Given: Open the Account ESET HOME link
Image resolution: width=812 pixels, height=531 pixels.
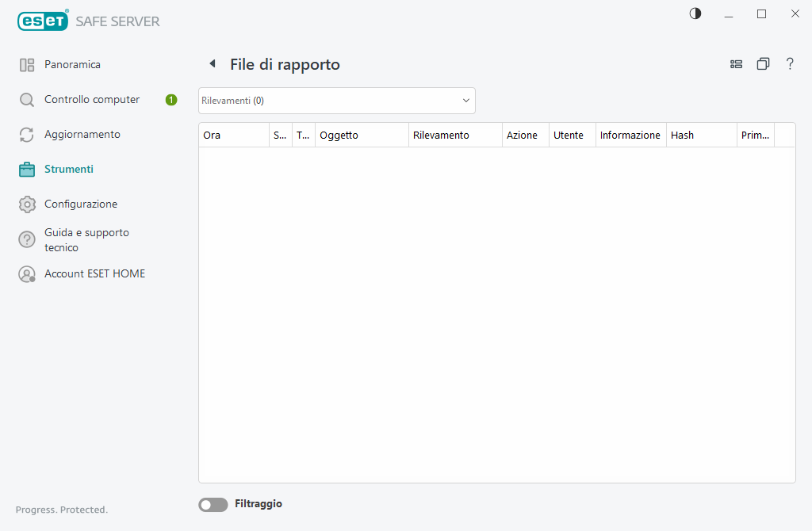Looking at the screenshot, I should [94, 273].
